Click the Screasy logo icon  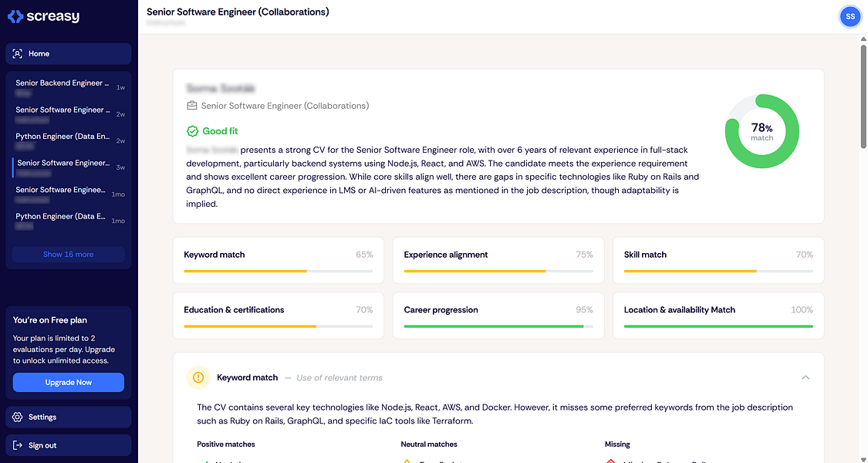click(15, 16)
